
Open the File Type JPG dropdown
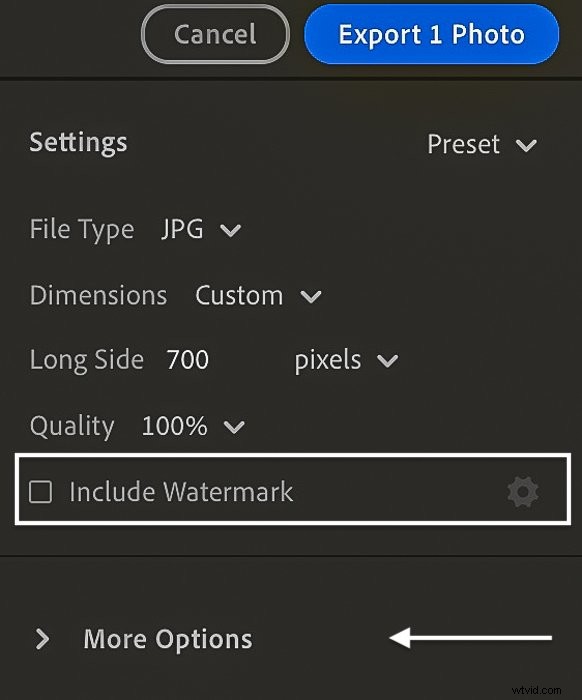click(201, 229)
